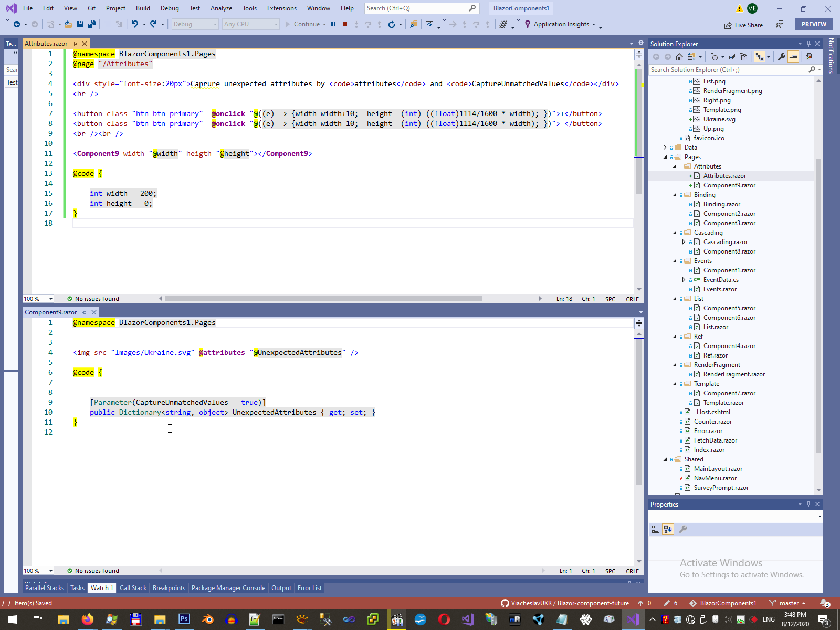This screenshot has height=630, width=840.
Task: Click the notifications warning triangle icon
Action: click(739, 8)
